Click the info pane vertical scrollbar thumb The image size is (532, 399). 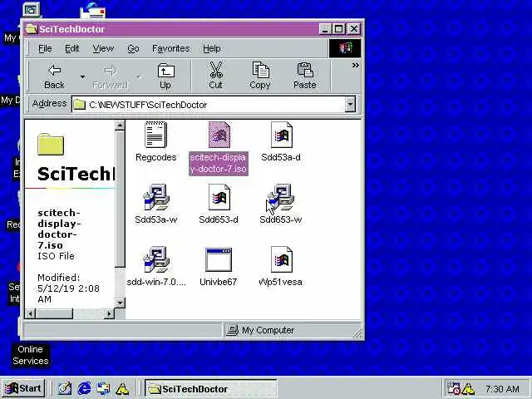120,199
